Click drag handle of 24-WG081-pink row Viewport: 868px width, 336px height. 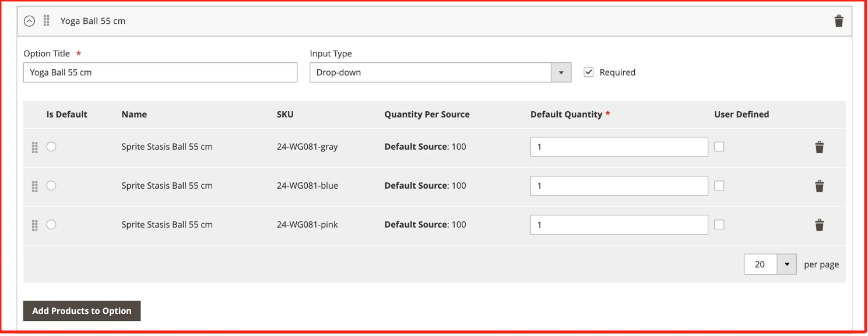34,225
